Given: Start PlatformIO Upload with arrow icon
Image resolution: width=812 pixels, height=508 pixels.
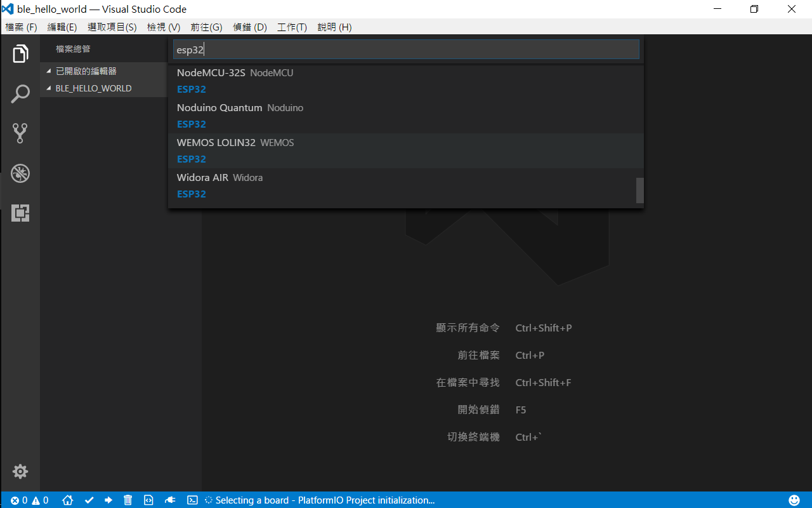Looking at the screenshot, I should click(x=108, y=500).
